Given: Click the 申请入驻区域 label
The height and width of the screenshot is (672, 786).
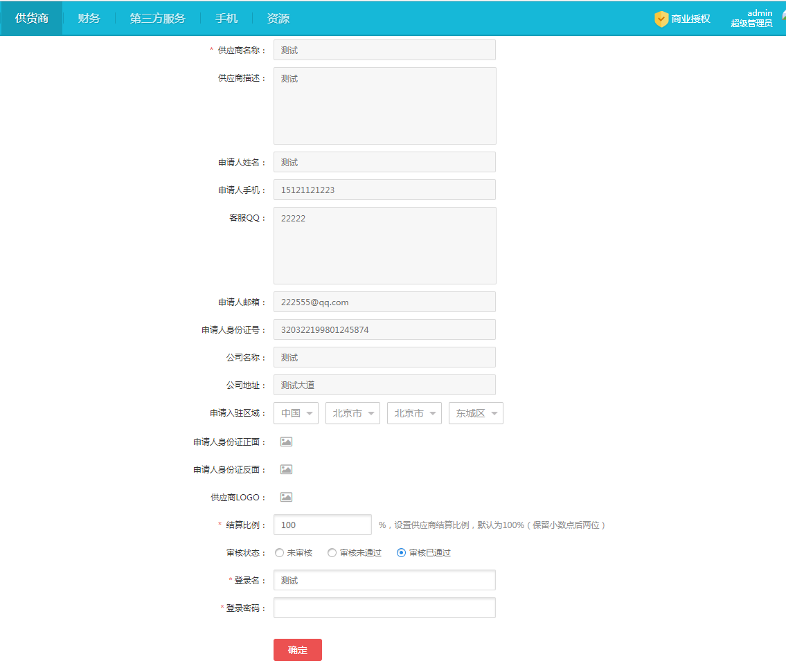Looking at the screenshot, I should click(x=238, y=413).
